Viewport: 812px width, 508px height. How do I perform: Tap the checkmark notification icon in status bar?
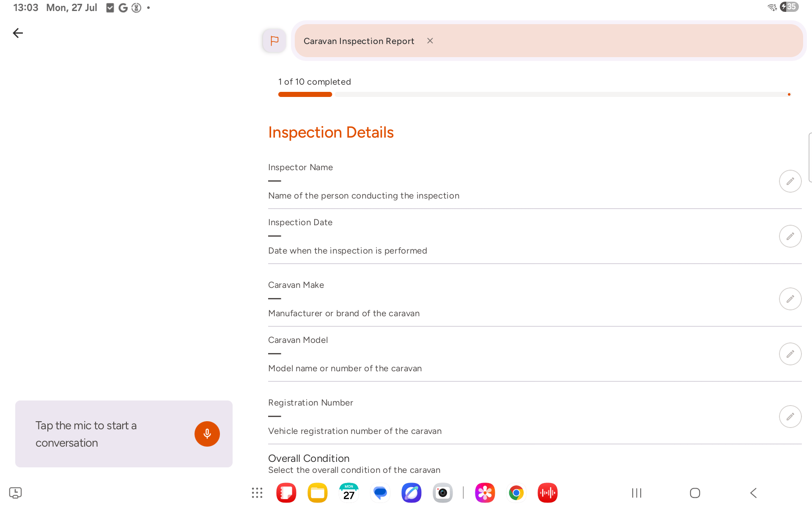(110, 8)
